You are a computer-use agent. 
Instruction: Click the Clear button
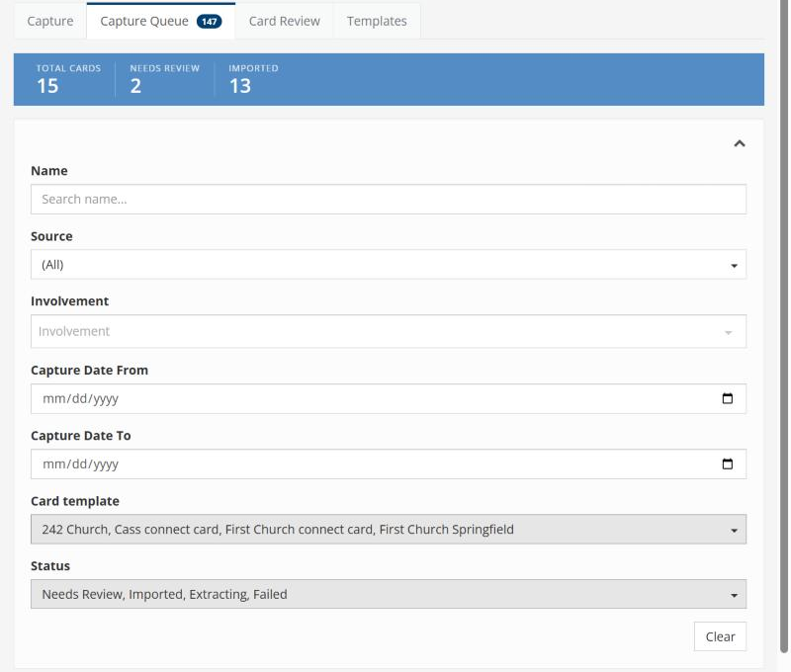pos(720,636)
